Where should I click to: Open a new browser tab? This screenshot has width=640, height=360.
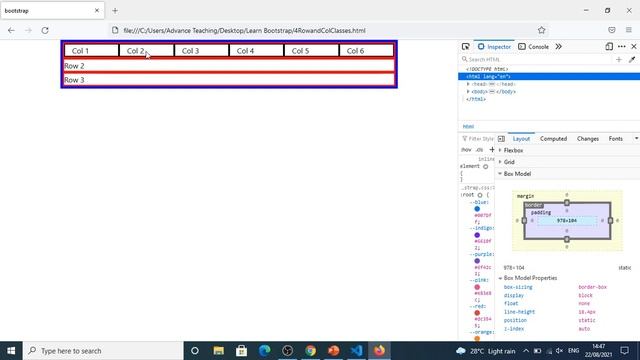pos(115,11)
